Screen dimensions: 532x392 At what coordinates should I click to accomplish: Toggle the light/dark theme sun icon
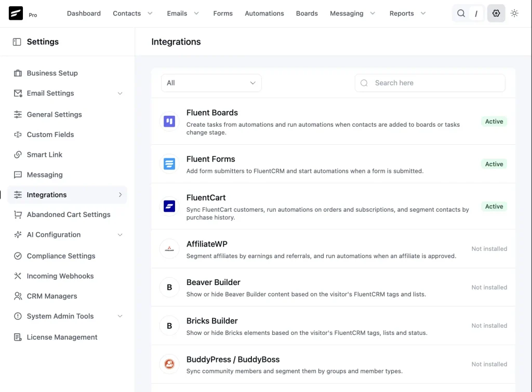pos(514,13)
